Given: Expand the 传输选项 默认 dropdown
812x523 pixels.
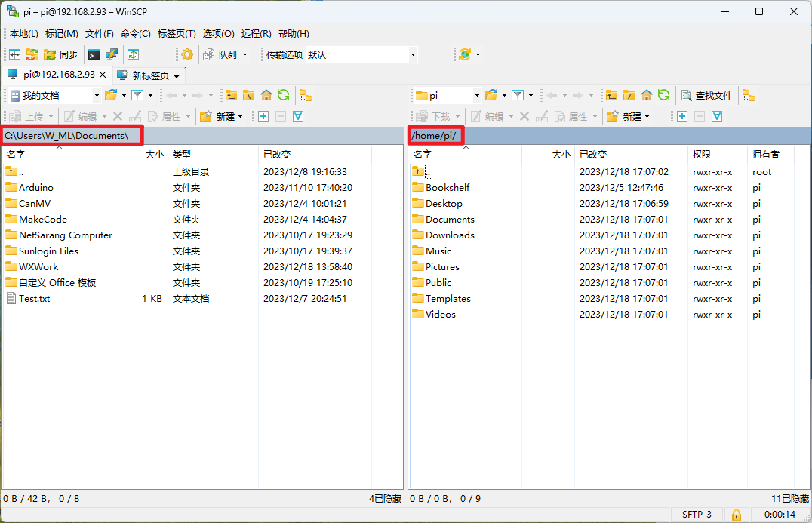Looking at the screenshot, I should [x=413, y=54].
